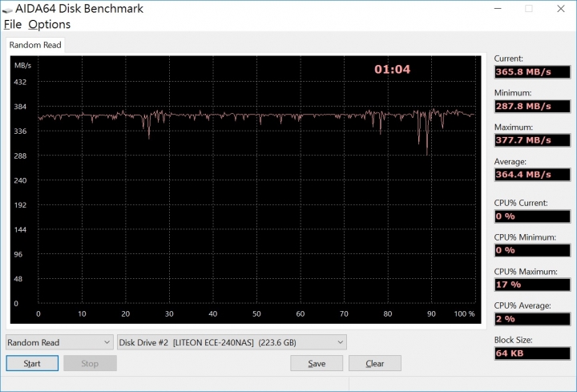
Task: Select the Random Read tab
Action: 35,45
